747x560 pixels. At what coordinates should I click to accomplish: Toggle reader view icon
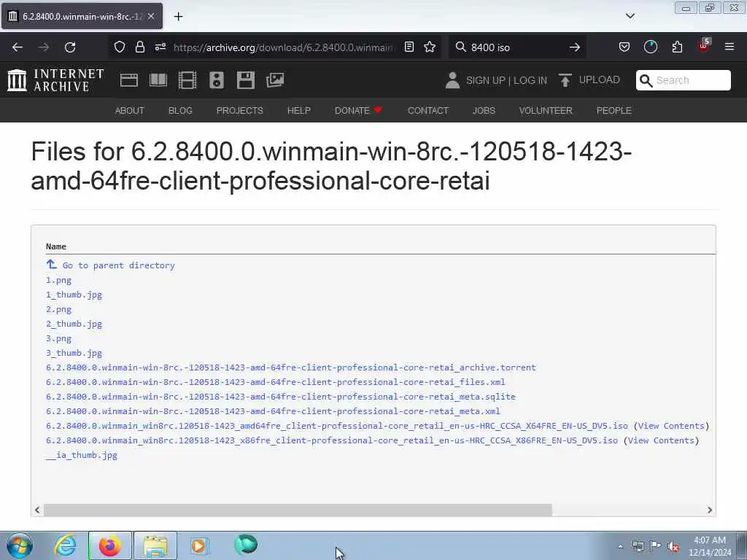(x=409, y=47)
